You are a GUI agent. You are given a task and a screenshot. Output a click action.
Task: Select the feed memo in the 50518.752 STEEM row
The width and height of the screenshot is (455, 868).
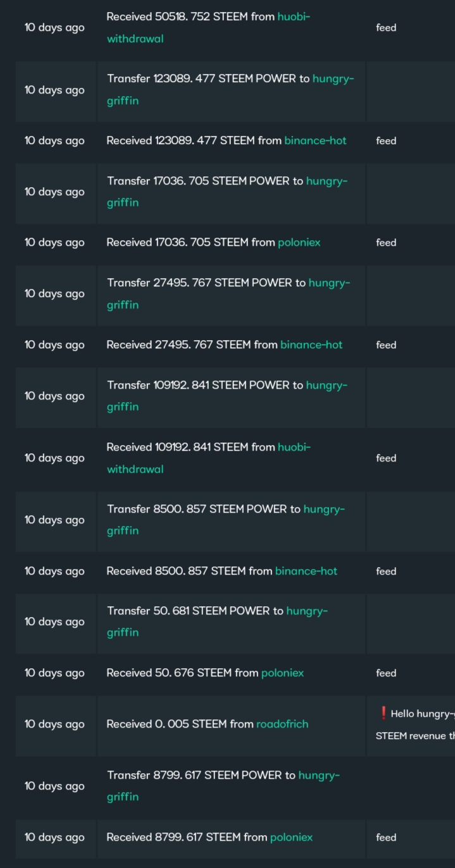386,28
